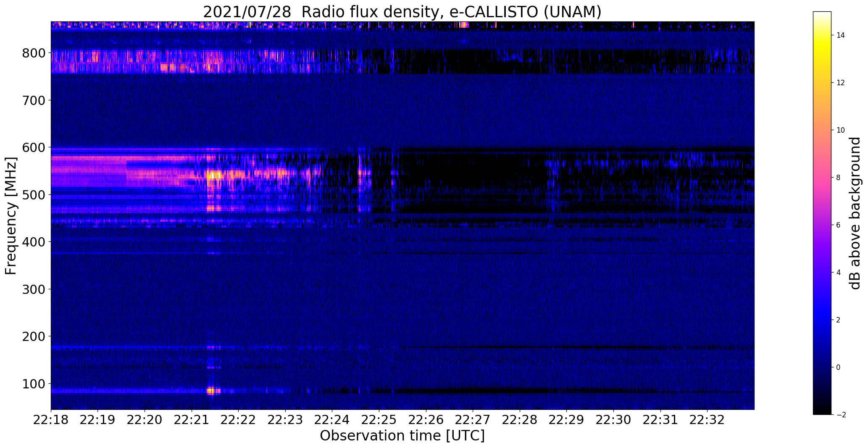Click the bright spot at 22:21 near 85 MHz
The width and height of the screenshot is (868, 448).
tap(211, 390)
